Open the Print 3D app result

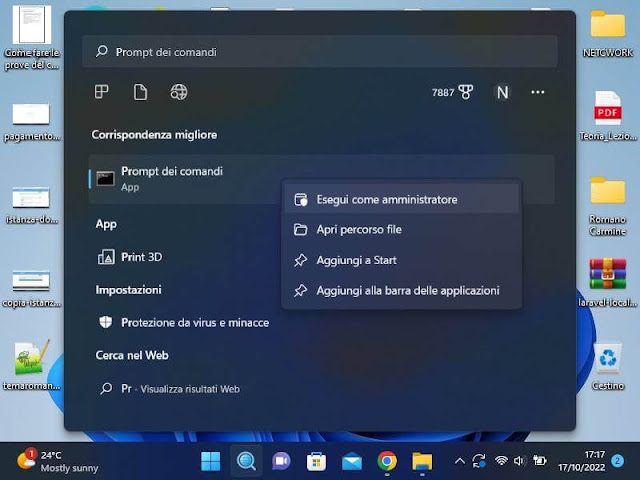[x=184, y=257]
